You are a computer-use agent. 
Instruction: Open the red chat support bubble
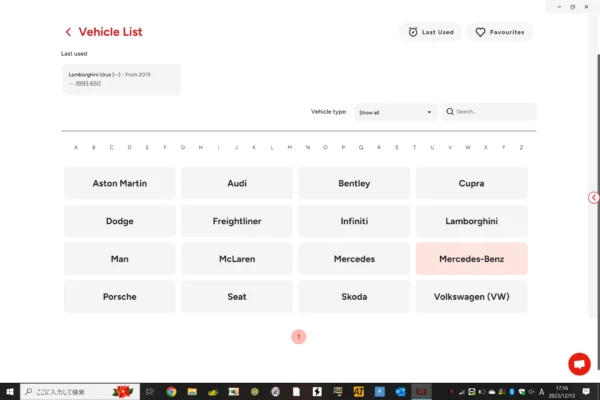pos(579,364)
